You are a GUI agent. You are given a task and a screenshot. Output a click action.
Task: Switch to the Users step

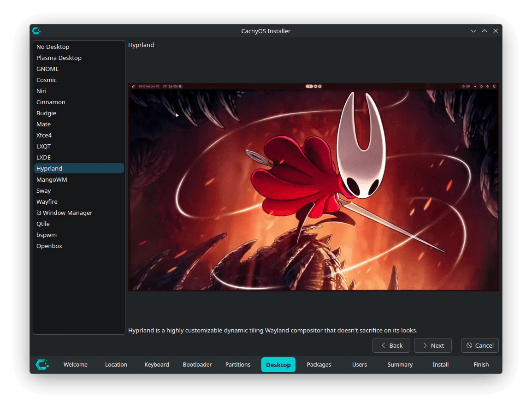[359, 365]
